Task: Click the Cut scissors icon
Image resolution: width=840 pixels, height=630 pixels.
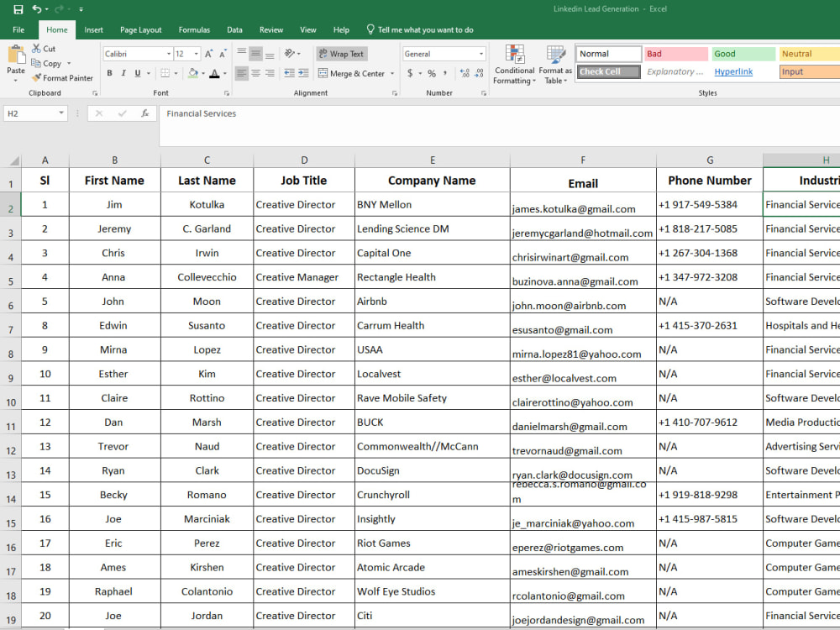Action: click(36, 48)
